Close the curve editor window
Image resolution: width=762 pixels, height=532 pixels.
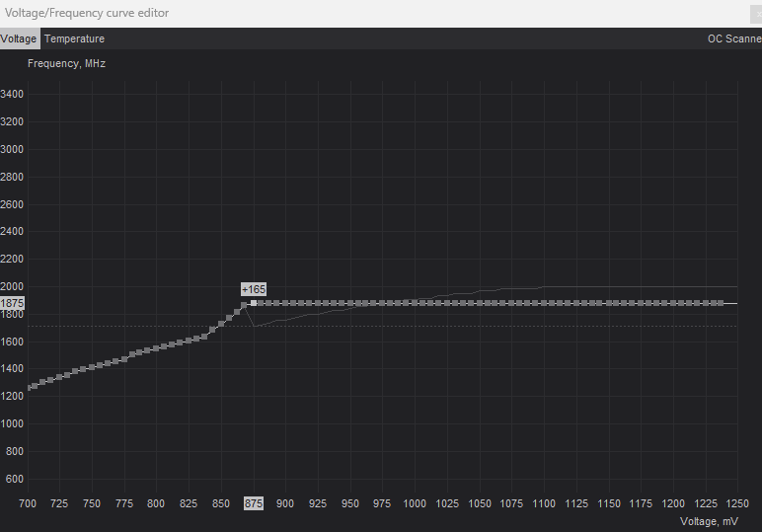(756, 13)
